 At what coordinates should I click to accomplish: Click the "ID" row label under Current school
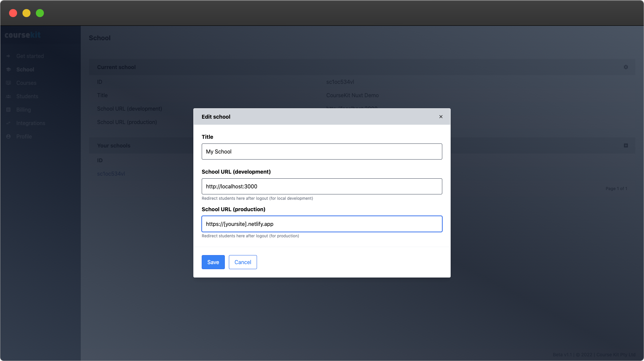100,82
